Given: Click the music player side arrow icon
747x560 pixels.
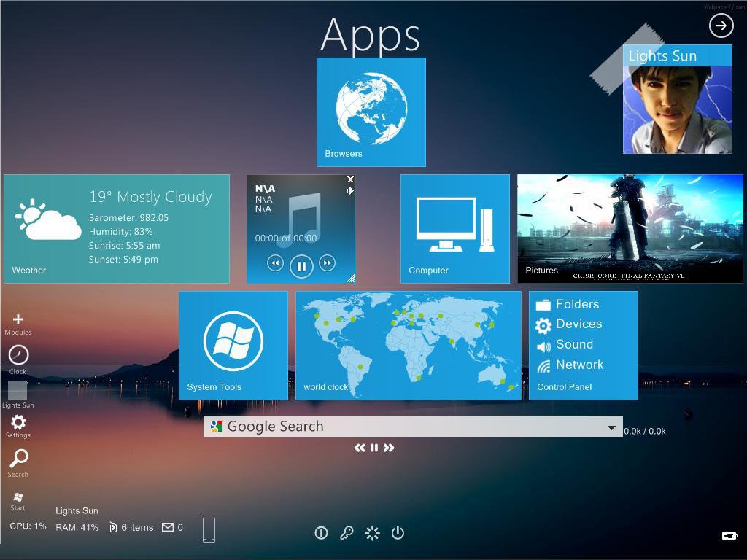Looking at the screenshot, I should click(350, 190).
